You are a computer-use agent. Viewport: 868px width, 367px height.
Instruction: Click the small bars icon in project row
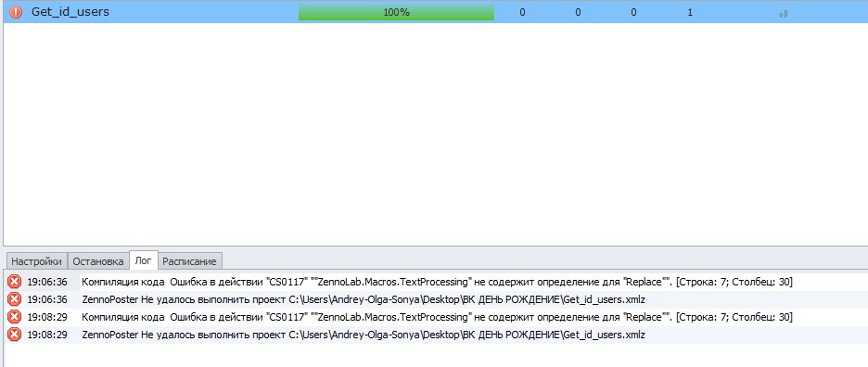(x=783, y=13)
